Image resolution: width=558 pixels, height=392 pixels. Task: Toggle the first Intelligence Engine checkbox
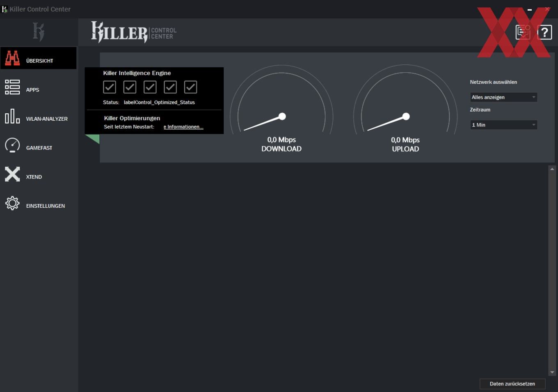pyautogui.click(x=110, y=87)
